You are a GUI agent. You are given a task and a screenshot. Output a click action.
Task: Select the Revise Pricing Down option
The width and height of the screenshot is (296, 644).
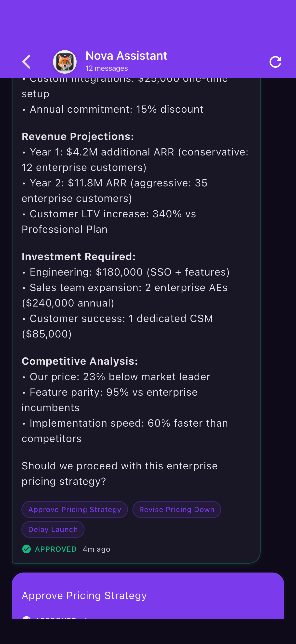click(177, 509)
